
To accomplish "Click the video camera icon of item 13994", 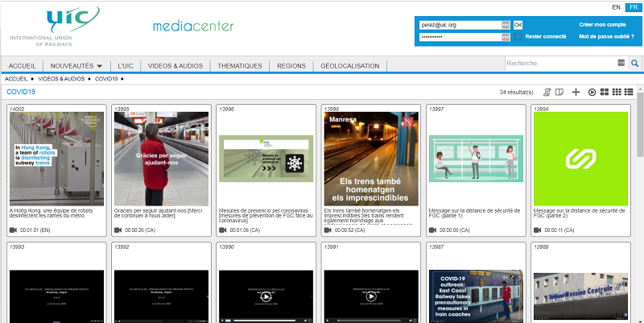I will coord(537,230).
